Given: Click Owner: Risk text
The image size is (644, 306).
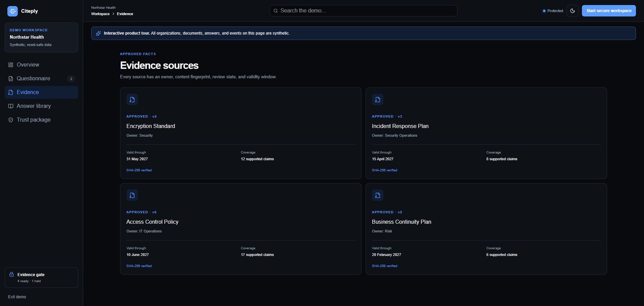Looking at the screenshot, I should 382,231.
